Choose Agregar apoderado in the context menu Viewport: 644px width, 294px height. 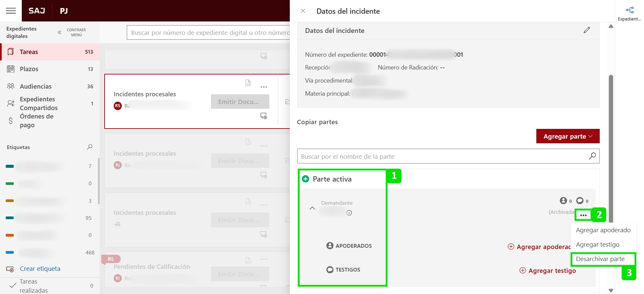tap(603, 230)
